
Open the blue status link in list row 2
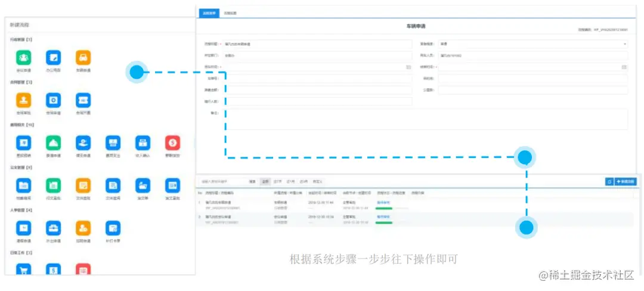383,216
